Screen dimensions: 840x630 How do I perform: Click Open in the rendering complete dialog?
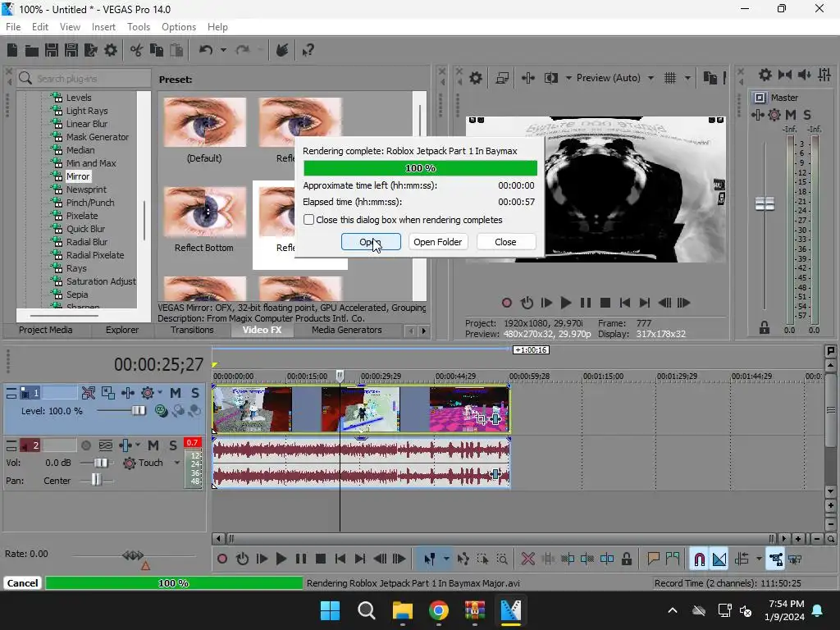coord(371,242)
